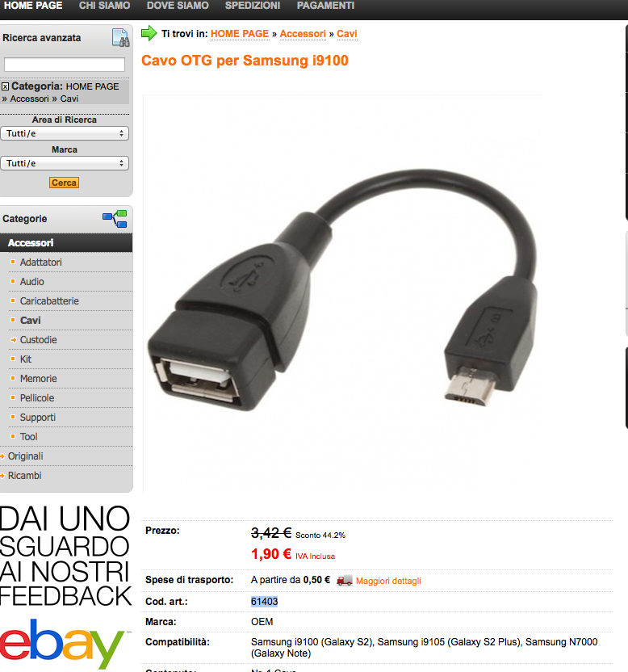628x672 pixels.
Task: Click the arrow icon beside Custodie
Action: [13, 340]
